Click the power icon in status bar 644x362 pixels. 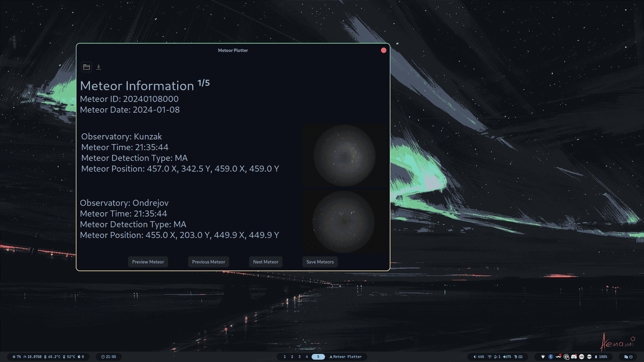coord(630,356)
